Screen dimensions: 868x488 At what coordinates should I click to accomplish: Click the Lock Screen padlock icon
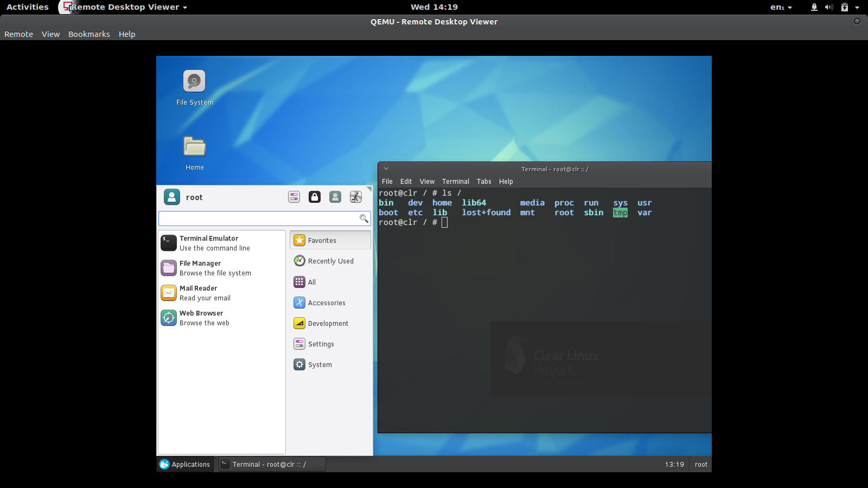315,197
